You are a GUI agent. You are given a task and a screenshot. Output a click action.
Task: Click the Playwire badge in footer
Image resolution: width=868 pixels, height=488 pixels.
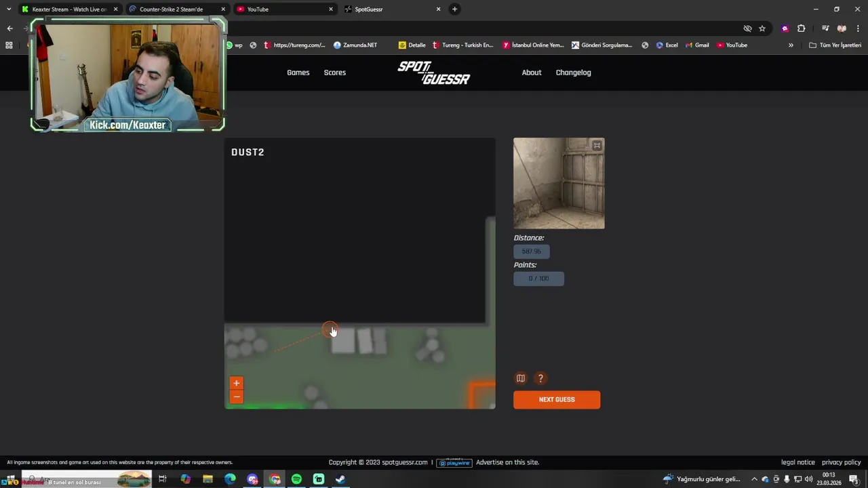454,462
